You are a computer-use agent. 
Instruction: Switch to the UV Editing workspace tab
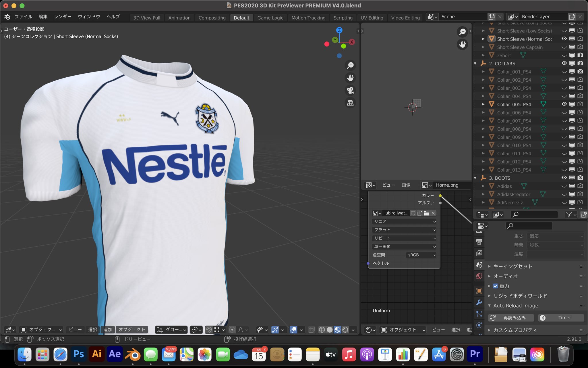coord(372,18)
